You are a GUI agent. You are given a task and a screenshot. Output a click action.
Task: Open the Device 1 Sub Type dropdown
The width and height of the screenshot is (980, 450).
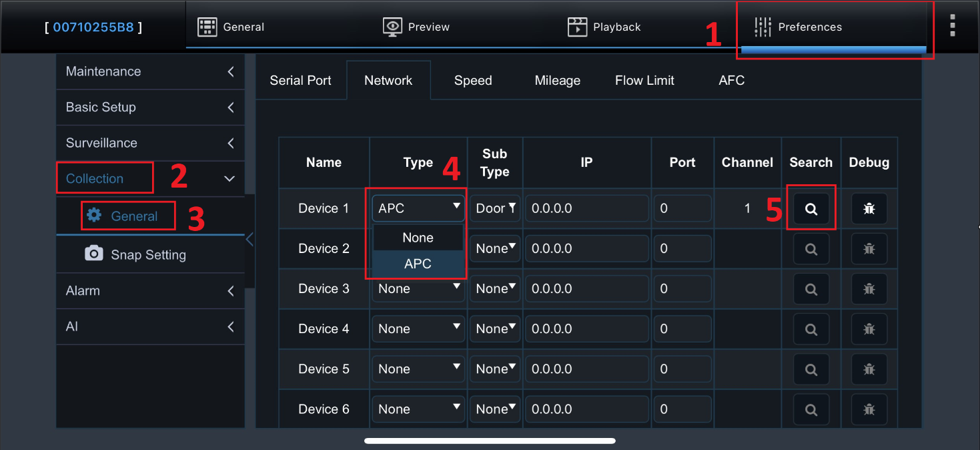pos(496,208)
